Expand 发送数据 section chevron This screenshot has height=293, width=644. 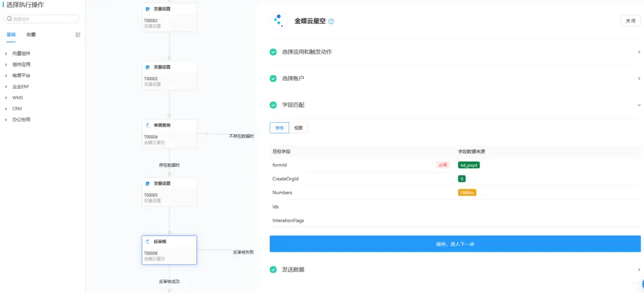639,270
